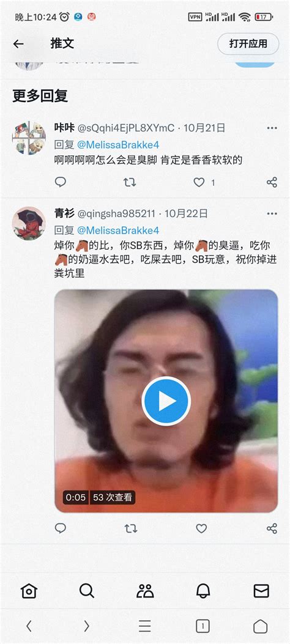Open browser tabs counter button
The image size is (290, 644).
click(203, 626)
